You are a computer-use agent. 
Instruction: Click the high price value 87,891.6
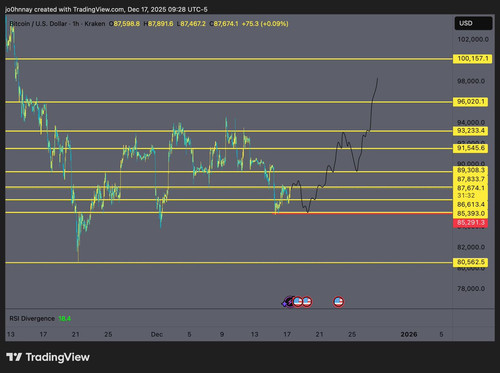(x=161, y=24)
